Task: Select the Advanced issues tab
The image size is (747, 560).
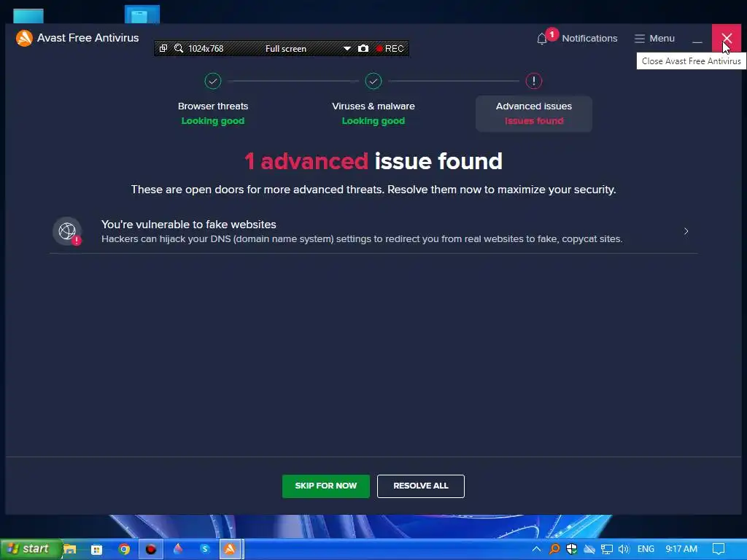Action: 533,114
